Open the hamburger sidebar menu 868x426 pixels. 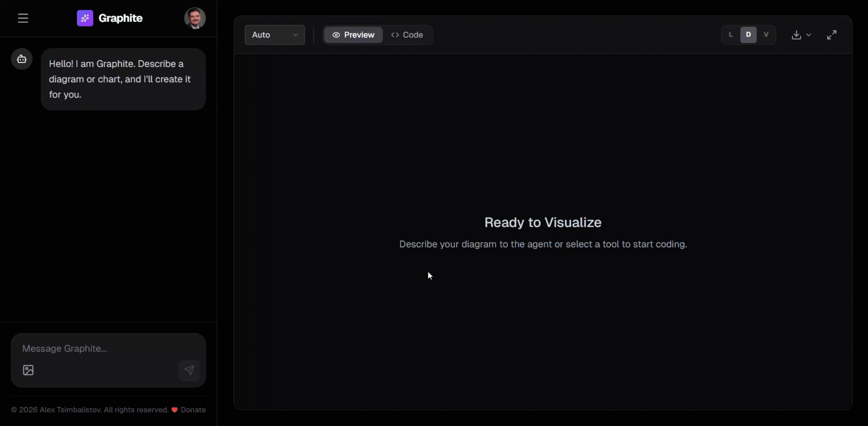click(x=23, y=18)
